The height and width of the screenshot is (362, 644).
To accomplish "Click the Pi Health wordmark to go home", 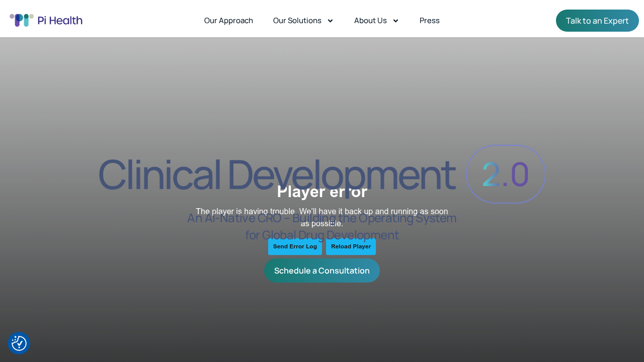I will click(59, 20).
